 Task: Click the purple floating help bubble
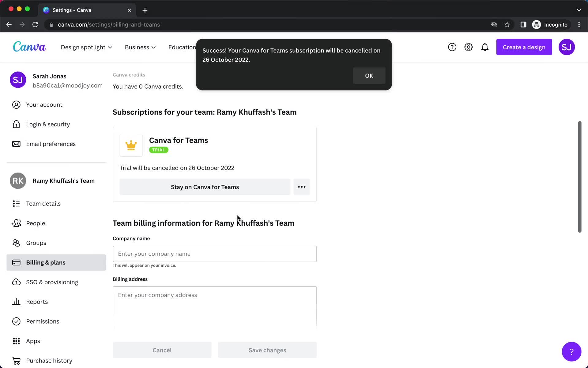point(571,351)
